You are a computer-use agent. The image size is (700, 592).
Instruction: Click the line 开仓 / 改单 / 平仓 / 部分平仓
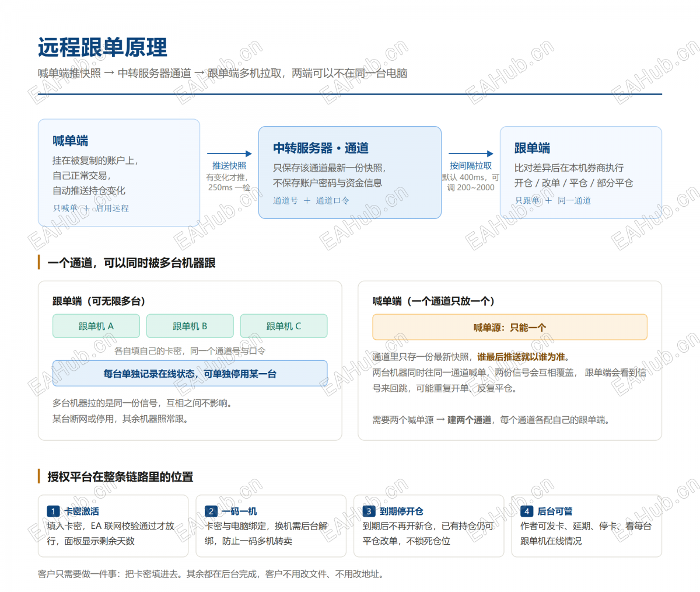573,183
